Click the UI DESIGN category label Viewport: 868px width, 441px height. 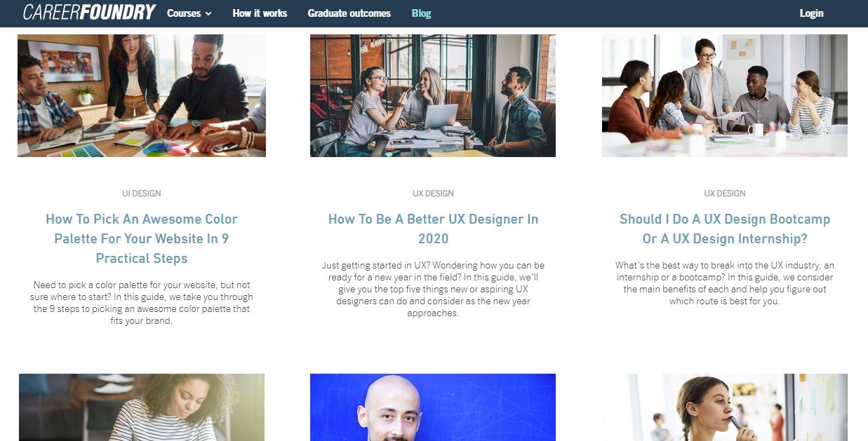(x=142, y=194)
